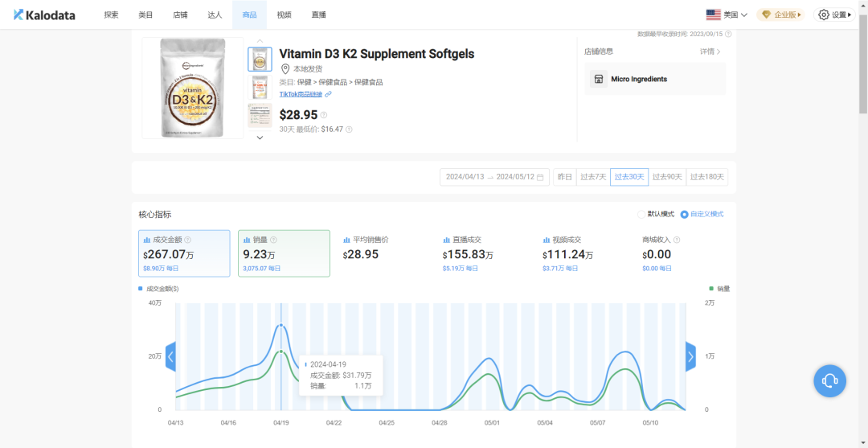Click help icon beside 数据最早收录时间
Viewport: 868px width, 448px height.
pyautogui.click(x=728, y=34)
